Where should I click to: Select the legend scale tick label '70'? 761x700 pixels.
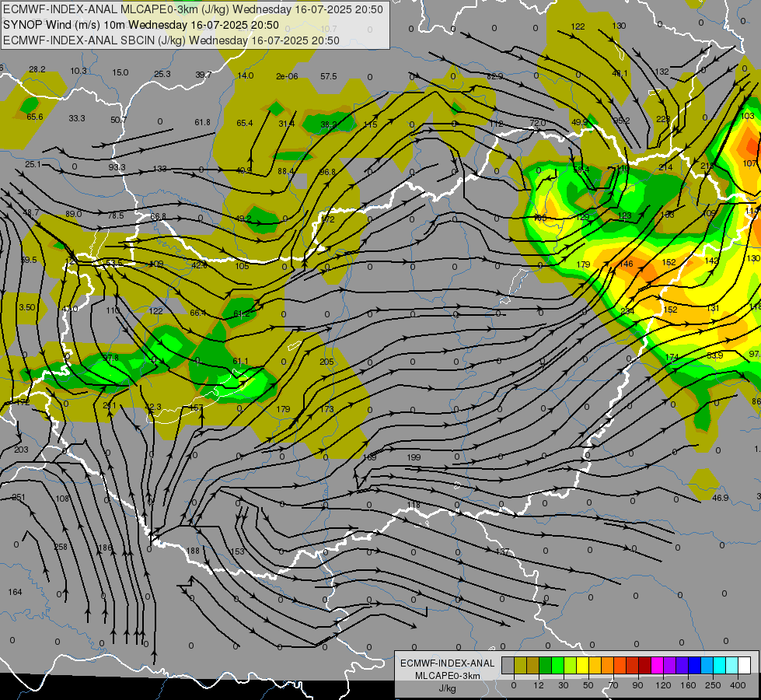tap(613, 685)
